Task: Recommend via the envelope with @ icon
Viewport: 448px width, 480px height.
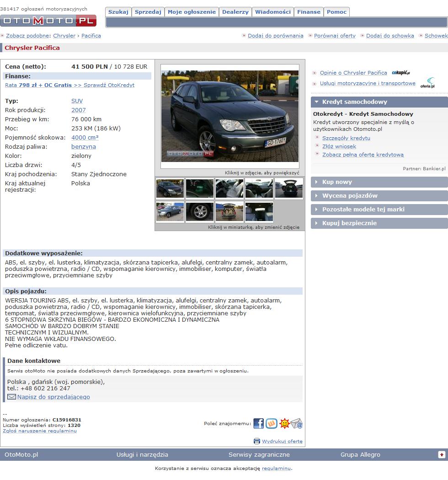Action: 296,423
